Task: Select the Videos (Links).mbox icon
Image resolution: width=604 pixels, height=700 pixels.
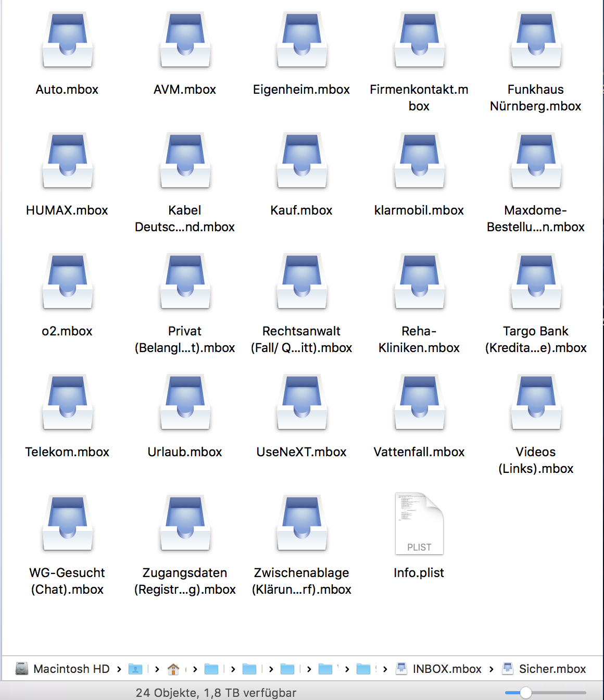Action: [536, 403]
